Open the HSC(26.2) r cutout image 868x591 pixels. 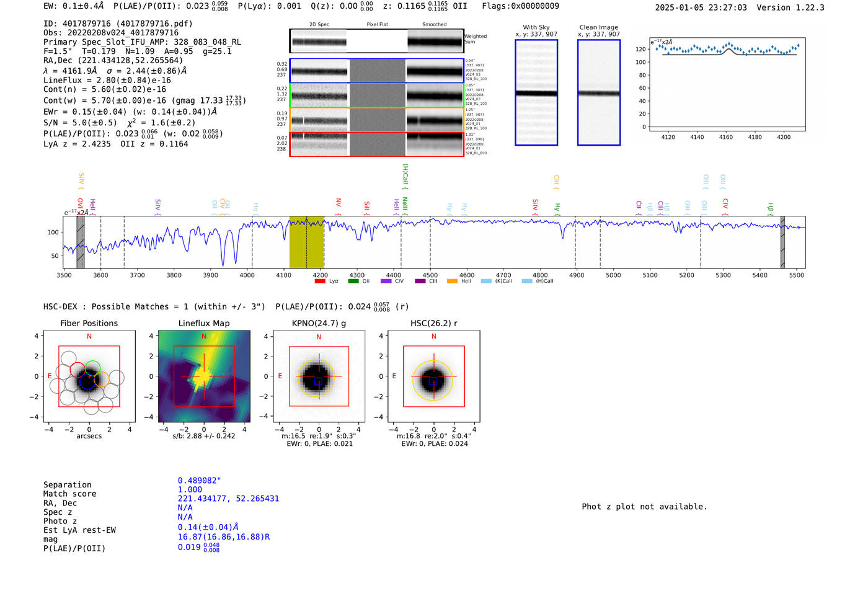(433, 376)
